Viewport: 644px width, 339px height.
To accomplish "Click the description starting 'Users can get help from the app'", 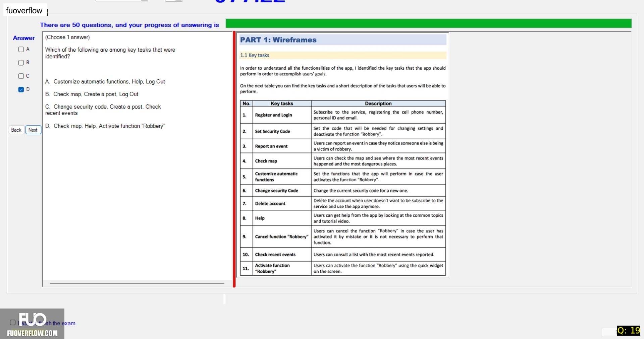I will tap(378, 218).
